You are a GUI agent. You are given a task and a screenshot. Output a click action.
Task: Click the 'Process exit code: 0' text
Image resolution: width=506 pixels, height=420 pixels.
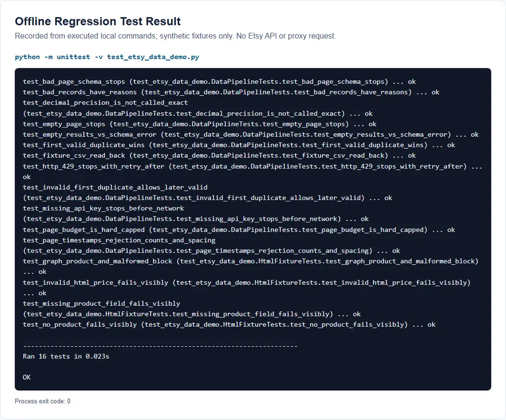point(42,401)
